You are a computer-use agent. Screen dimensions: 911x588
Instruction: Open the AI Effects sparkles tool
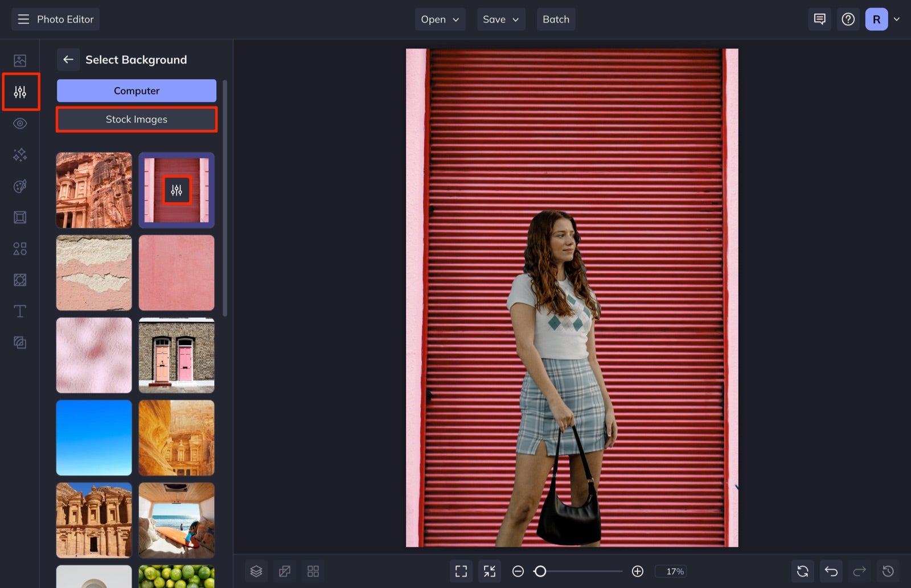point(20,154)
